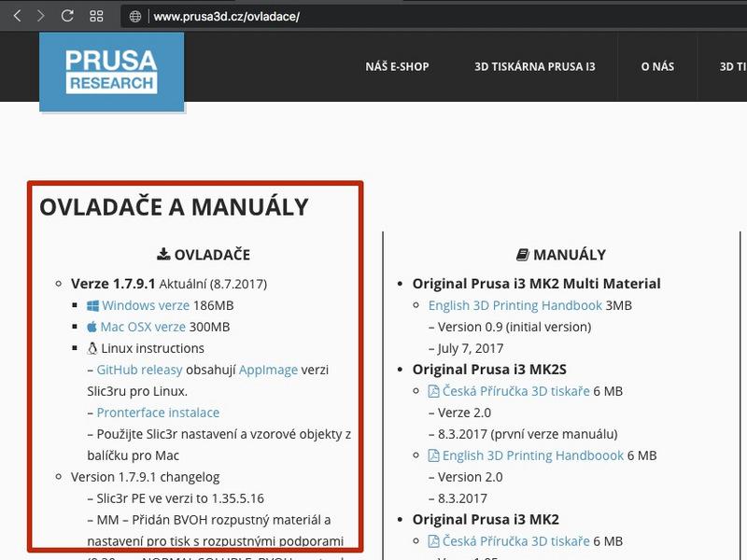The height and width of the screenshot is (560, 747).
Task: Click PDF icon for MK2 Česká Příručka
Action: [433, 541]
